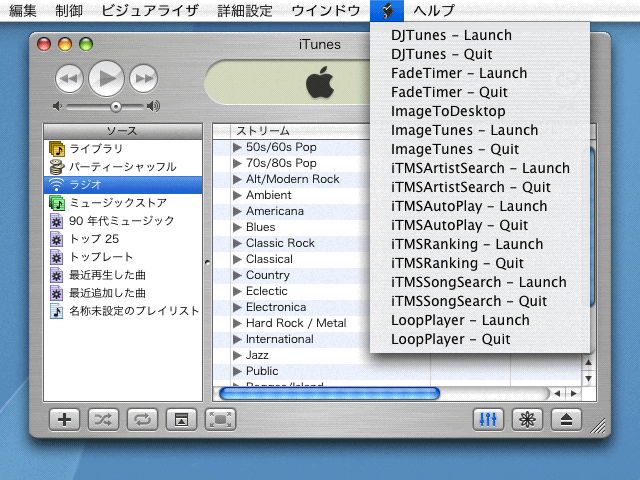640x480 pixels.
Task: Expand the Alt/Modern Rock category
Action: (237, 179)
